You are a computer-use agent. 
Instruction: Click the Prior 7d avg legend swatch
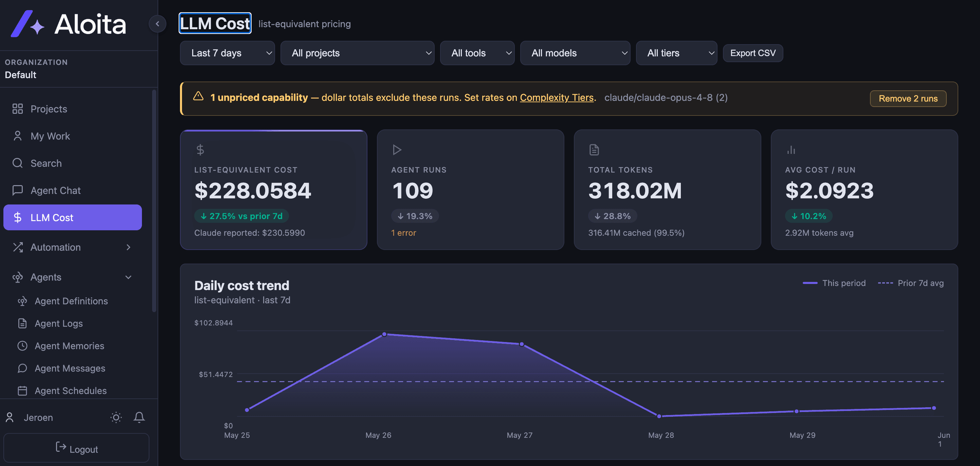(885, 283)
